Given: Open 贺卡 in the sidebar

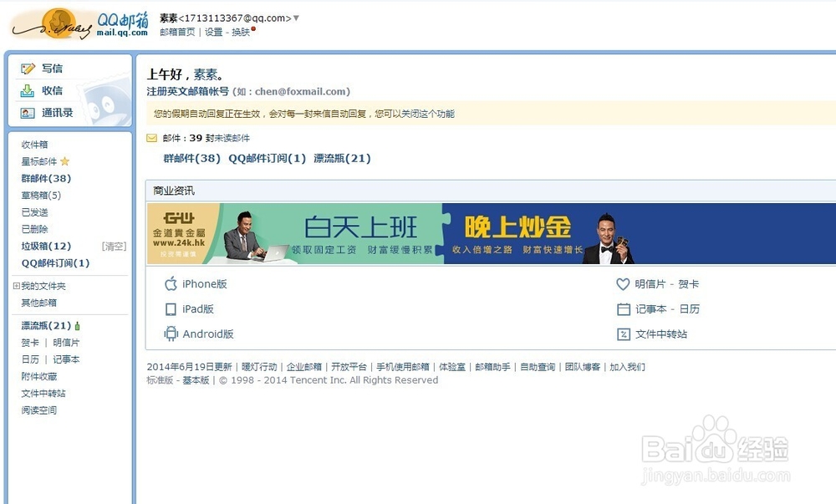Looking at the screenshot, I should [30, 343].
